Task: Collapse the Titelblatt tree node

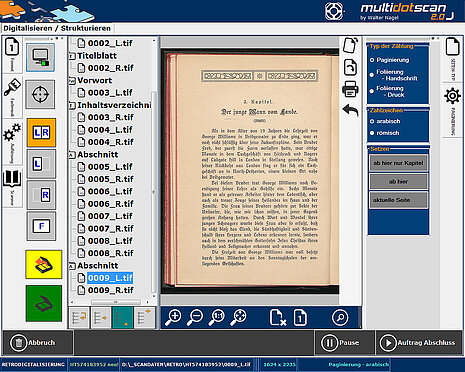Action: (72, 56)
